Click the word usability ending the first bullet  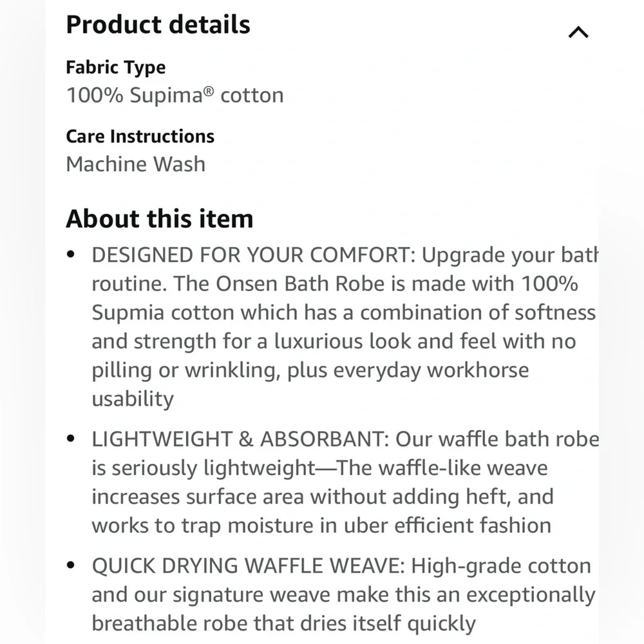(x=132, y=399)
